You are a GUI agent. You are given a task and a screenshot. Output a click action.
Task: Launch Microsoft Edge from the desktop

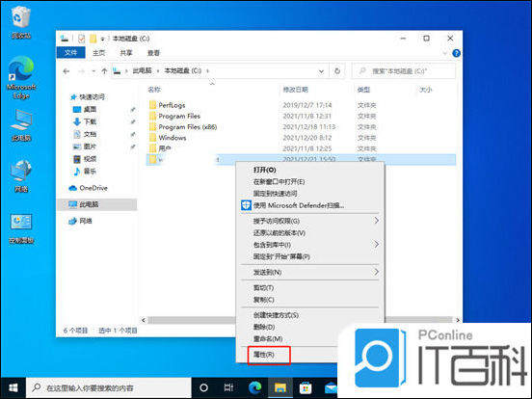pyautogui.click(x=21, y=77)
